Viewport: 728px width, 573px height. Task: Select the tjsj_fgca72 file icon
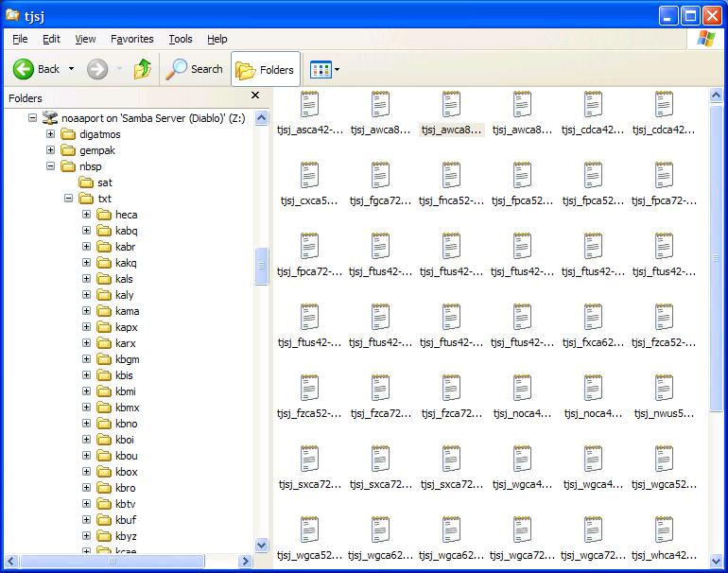(380, 175)
